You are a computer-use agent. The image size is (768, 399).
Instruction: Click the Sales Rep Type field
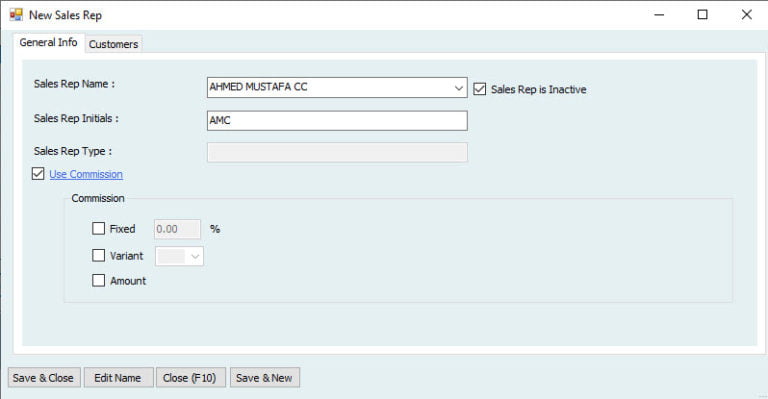pyautogui.click(x=337, y=152)
